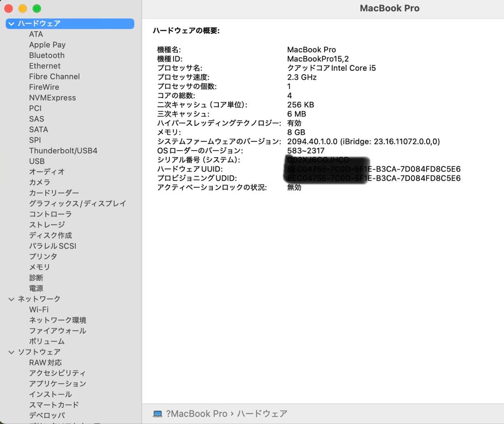Select USB device information
This screenshot has width=504, height=424.
[x=37, y=161]
